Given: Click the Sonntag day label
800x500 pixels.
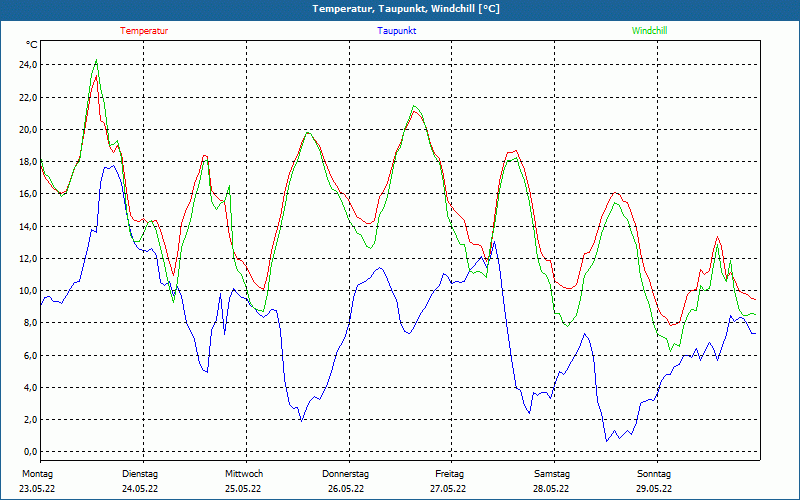Looking at the screenshot, I should 654,474.
